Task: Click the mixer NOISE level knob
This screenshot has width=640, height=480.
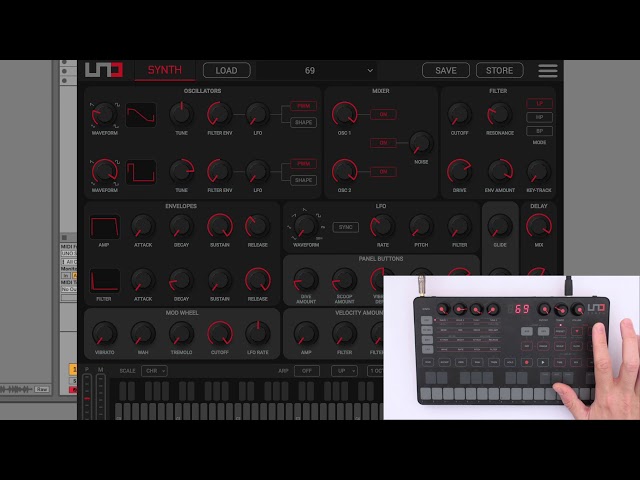Action: point(421,143)
